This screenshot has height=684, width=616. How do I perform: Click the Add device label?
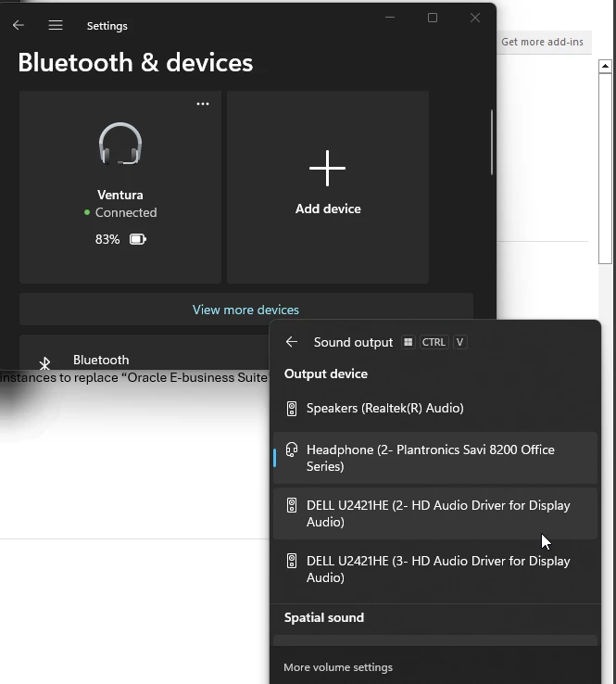(328, 209)
